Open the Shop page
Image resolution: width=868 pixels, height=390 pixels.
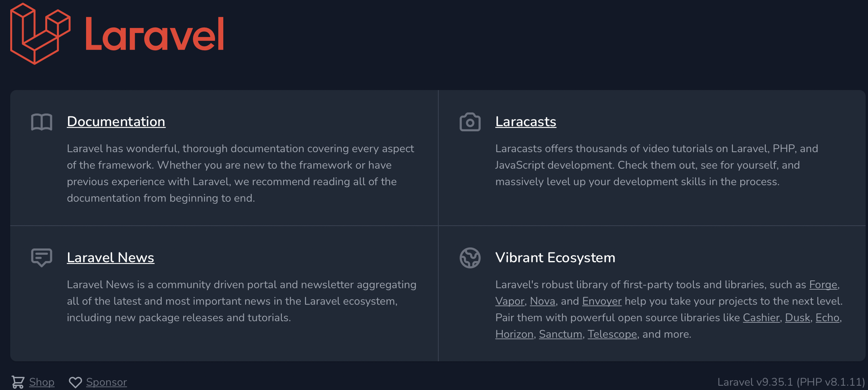click(42, 381)
